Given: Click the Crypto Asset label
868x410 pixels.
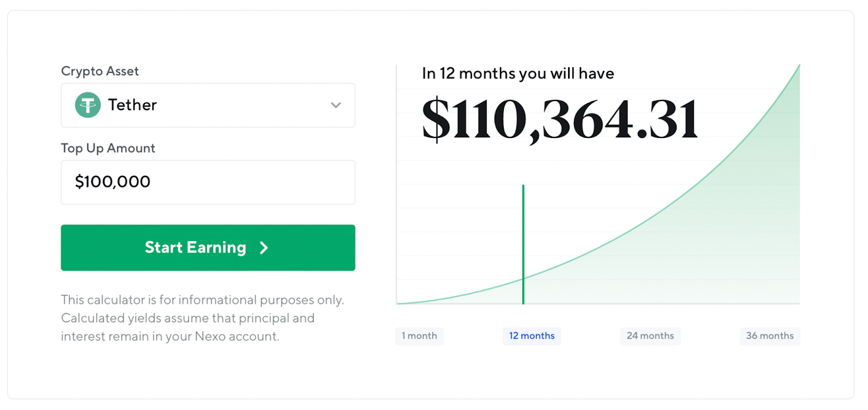Looking at the screenshot, I should [100, 71].
